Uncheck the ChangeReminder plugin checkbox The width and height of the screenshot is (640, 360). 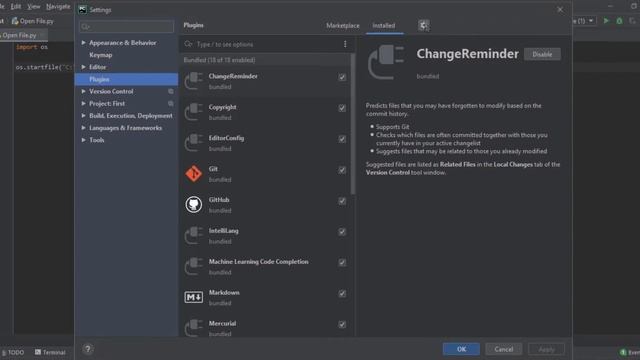click(342, 77)
